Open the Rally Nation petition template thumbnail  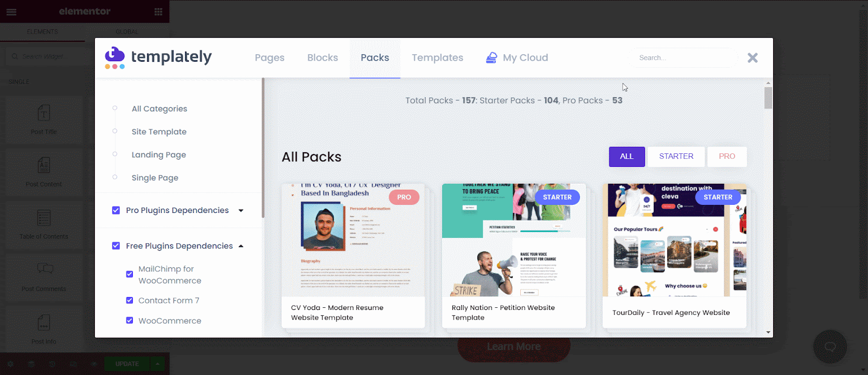click(514, 240)
